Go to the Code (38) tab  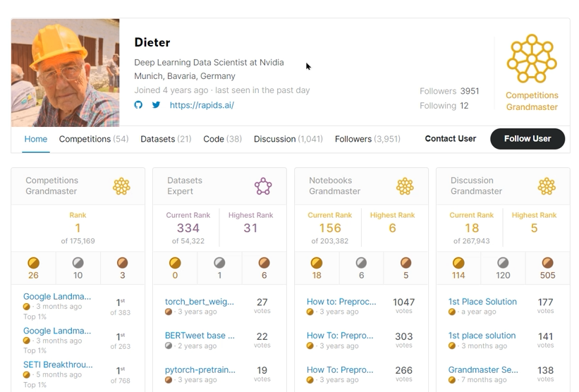(222, 139)
